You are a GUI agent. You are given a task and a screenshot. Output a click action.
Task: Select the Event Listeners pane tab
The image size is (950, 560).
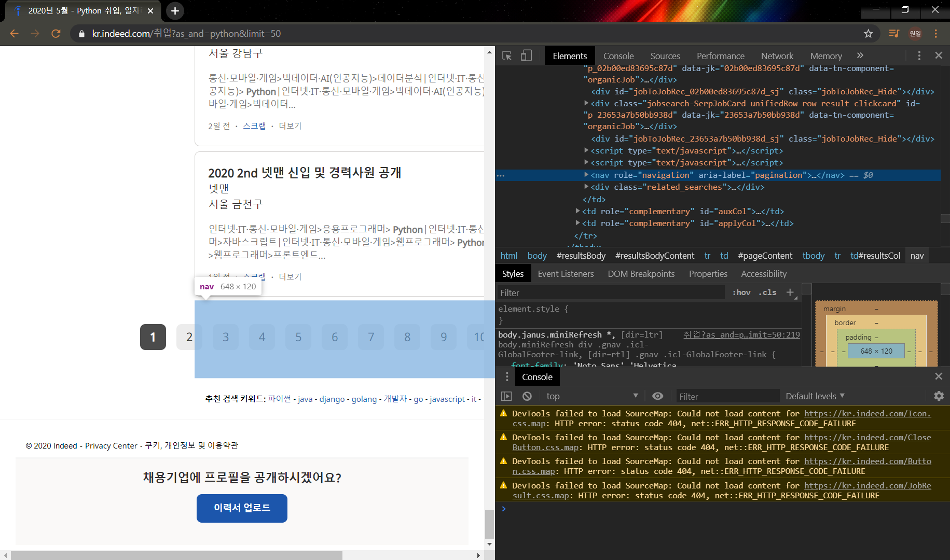pos(566,274)
